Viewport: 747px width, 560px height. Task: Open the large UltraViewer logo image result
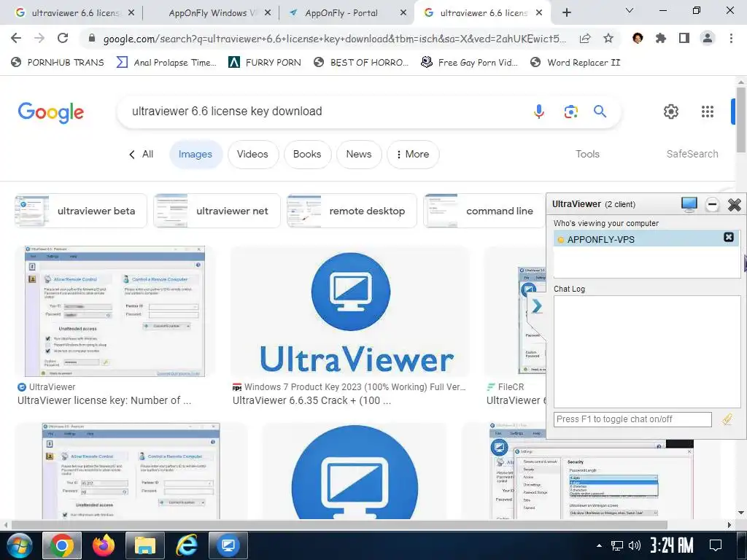[350, 311]
